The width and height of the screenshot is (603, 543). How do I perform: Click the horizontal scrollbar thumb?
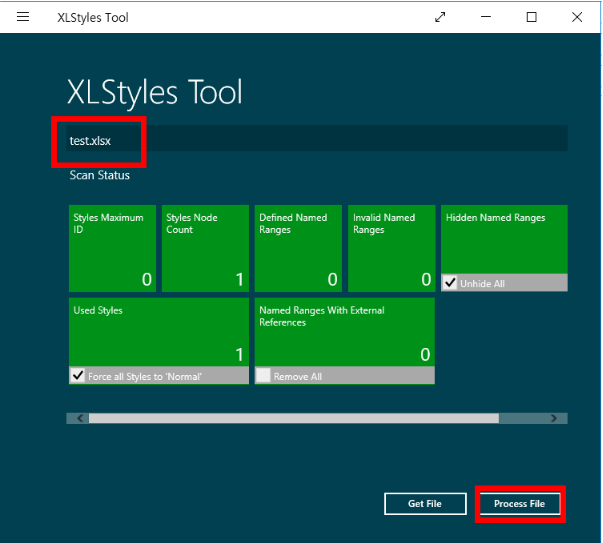(x=294, y=418)
